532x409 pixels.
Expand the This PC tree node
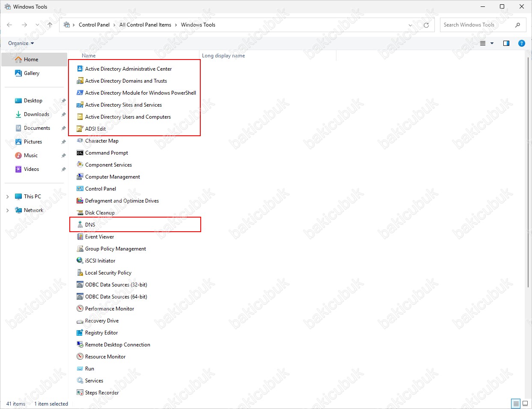click(x=7, y=197)
